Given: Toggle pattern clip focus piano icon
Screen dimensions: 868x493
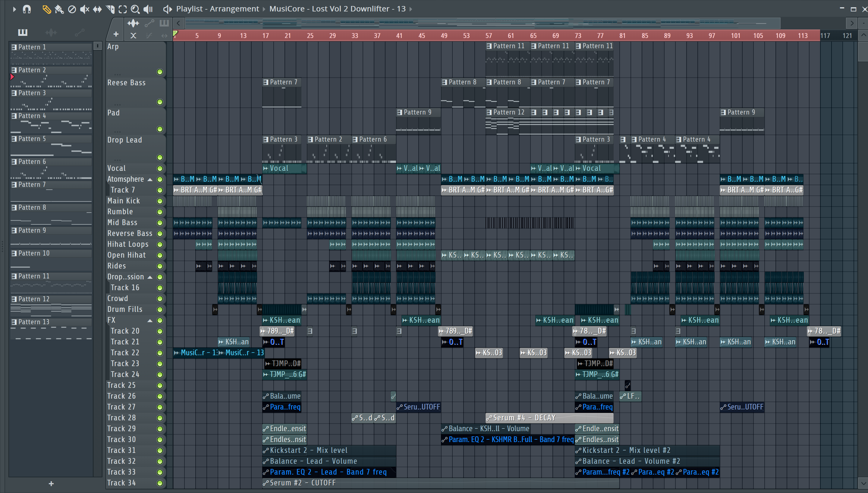Looking at the screenshot, I should pos(164,23).
